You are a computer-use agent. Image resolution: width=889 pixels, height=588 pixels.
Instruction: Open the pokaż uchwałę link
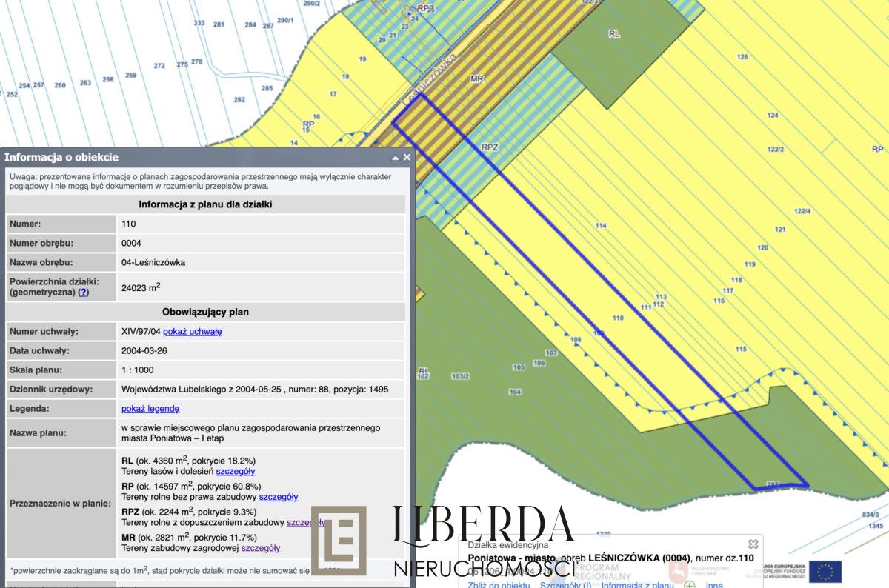[192, 331]
